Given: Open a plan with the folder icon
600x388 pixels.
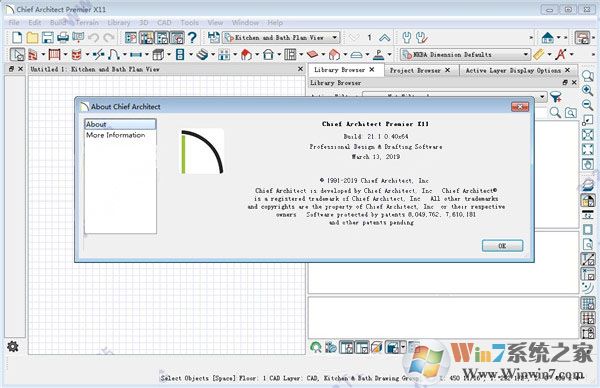Looking at the screenshot, I should [32, 37].
